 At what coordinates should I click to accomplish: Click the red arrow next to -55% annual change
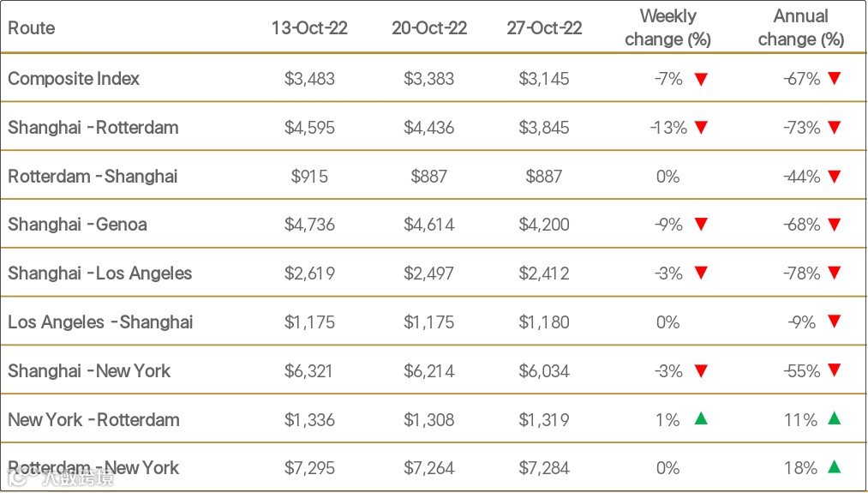[x=835, y=370]
